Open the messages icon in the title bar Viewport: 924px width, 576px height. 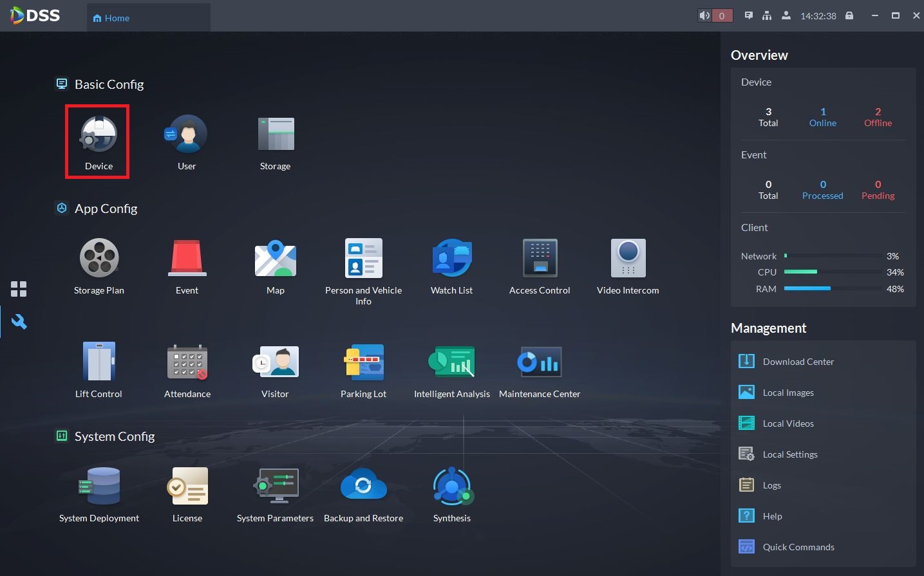[x=749, y=15]
